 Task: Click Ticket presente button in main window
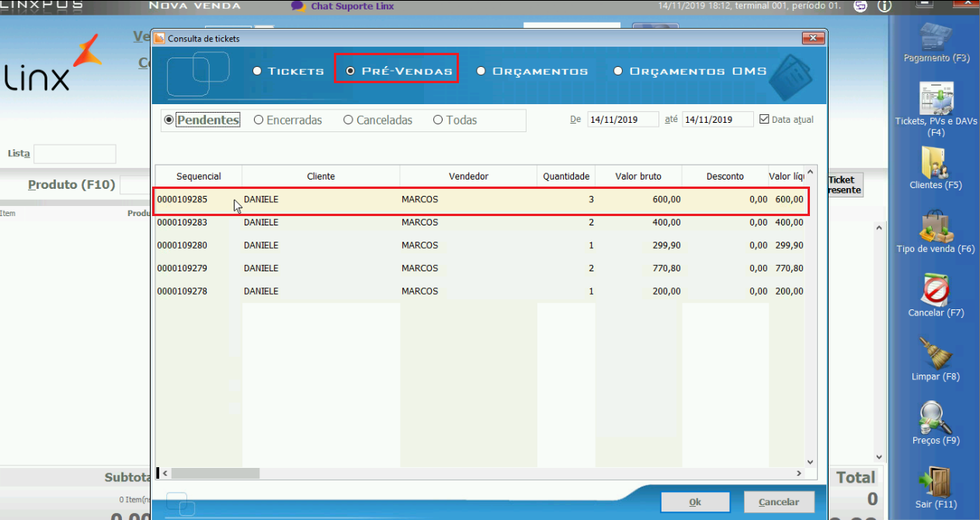845,185
